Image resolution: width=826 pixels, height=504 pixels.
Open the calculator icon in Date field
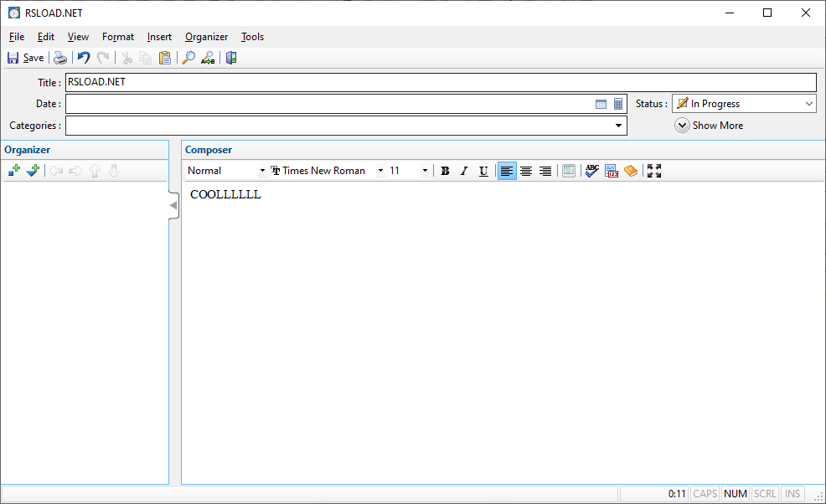pos(618,105)
